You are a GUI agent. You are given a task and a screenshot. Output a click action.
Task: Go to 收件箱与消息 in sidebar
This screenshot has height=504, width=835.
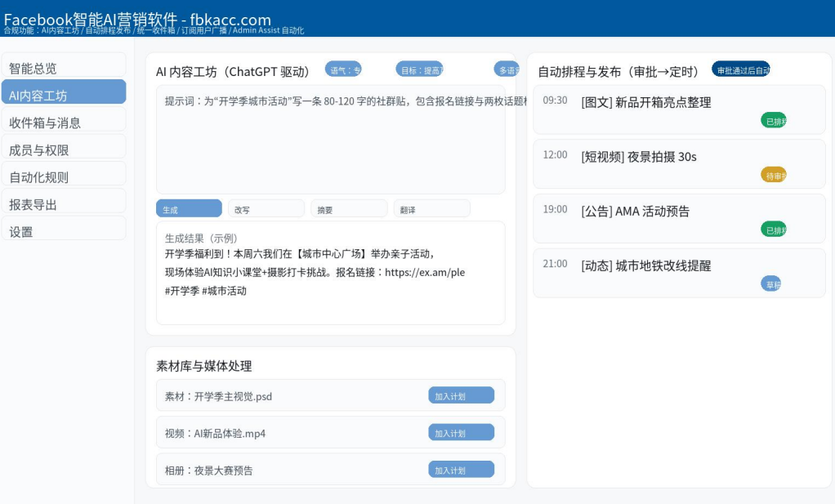(x=64, y=123)
